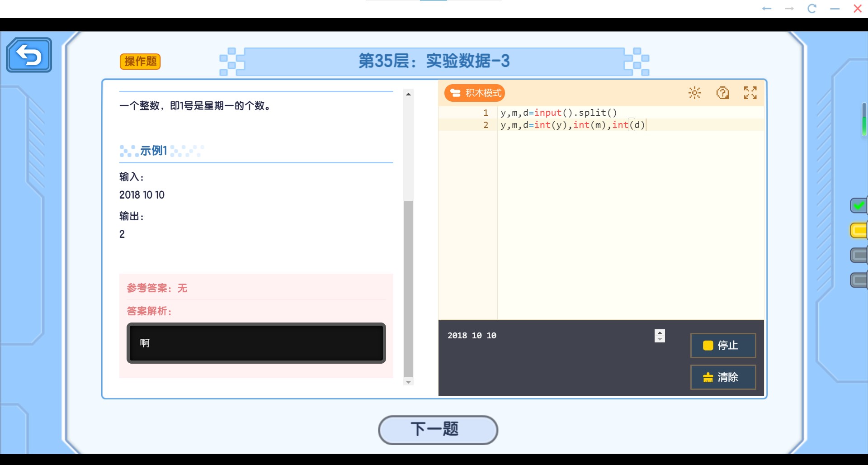868x465 pixels.
Task: Reload the page with the refresh icon
Action: pos(812,9)
